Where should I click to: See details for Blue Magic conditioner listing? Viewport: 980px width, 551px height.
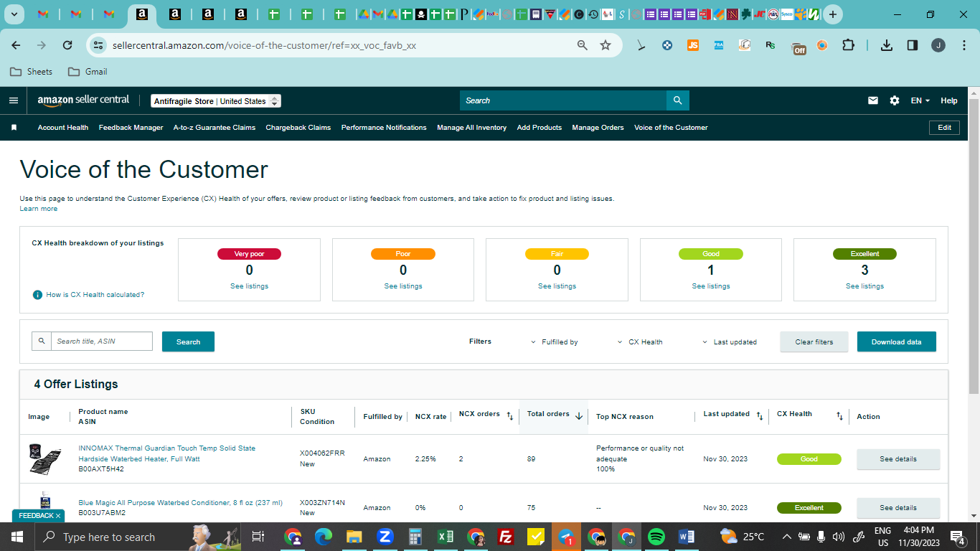tap(898, 508)
